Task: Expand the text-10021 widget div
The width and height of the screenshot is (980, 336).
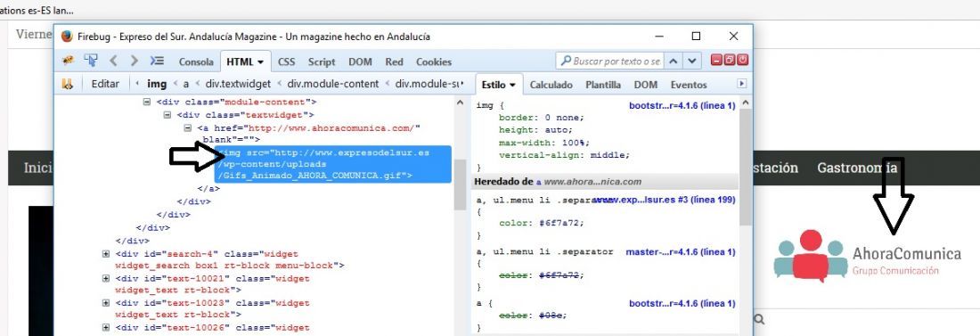Action: click(106, 278)
